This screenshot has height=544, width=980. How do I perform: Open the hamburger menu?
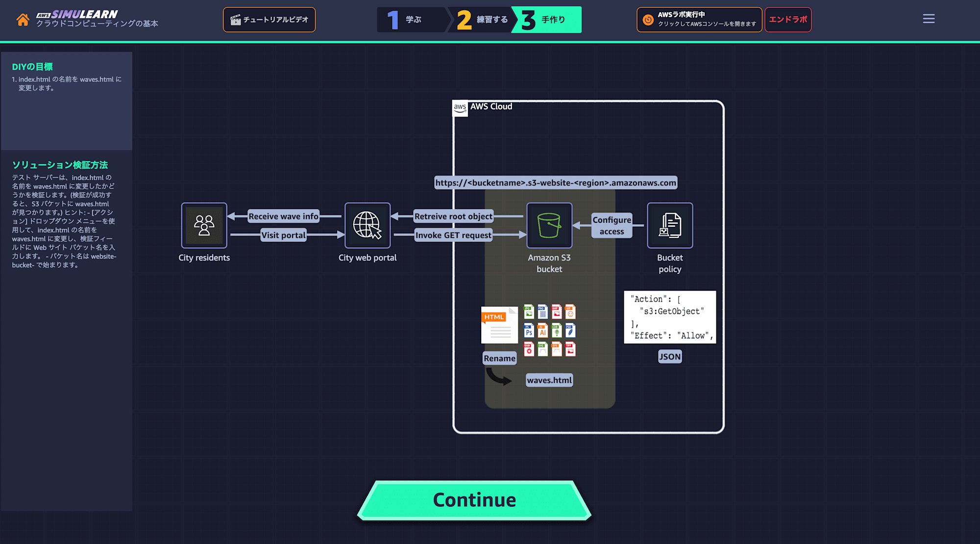pyautogui.click(x=929, y=19)
